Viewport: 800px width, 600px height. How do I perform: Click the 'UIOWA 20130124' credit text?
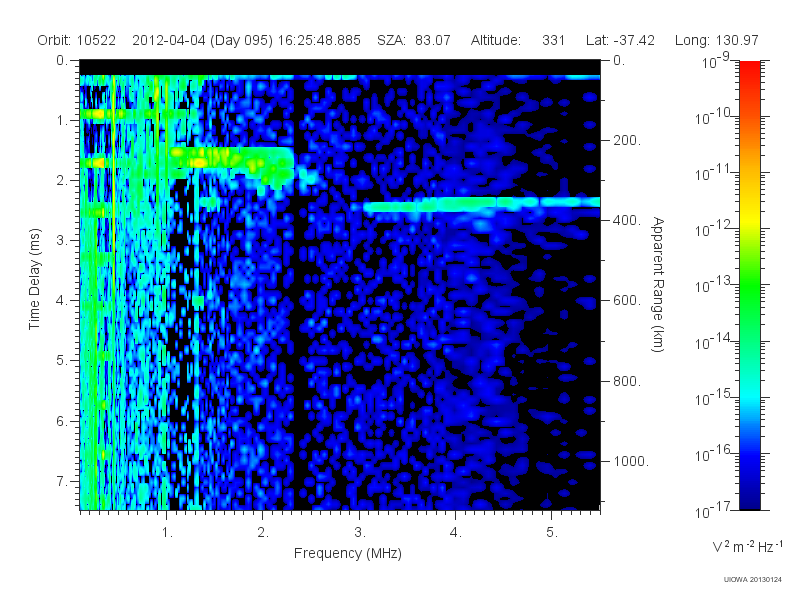tap(753, 580)
